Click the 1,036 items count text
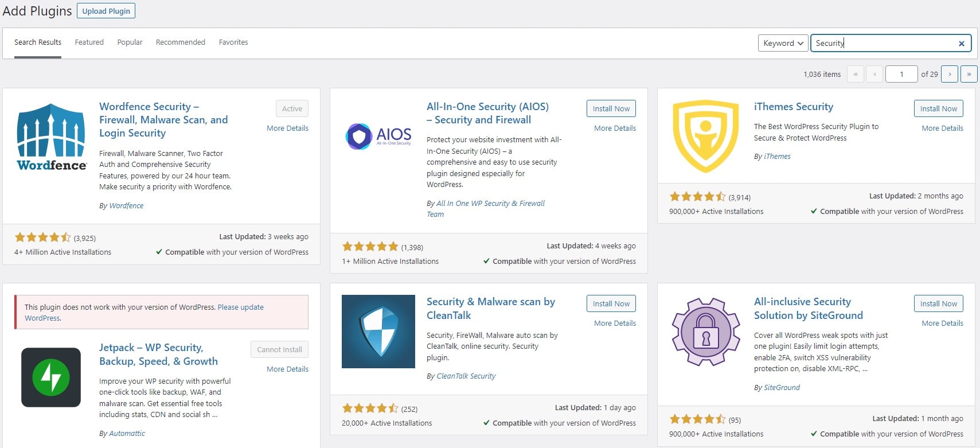The height and width of the screenshot is (448, 980). (x=822, y=75)
